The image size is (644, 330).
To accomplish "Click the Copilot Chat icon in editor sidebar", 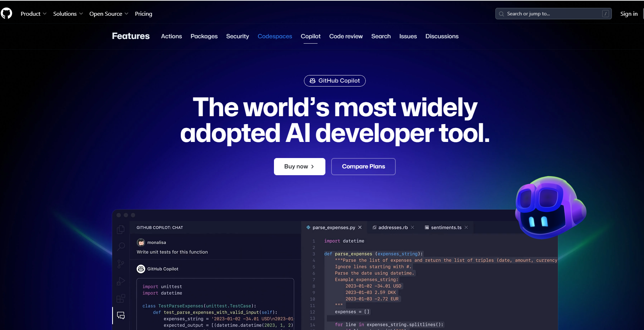I will click(x=121, y=315).
